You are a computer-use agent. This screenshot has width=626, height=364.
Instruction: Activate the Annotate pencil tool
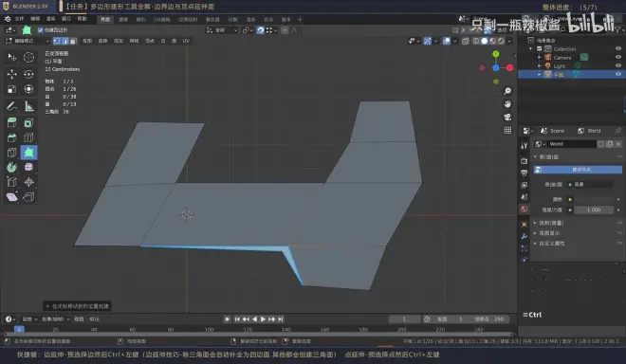(x=12, y=106)
